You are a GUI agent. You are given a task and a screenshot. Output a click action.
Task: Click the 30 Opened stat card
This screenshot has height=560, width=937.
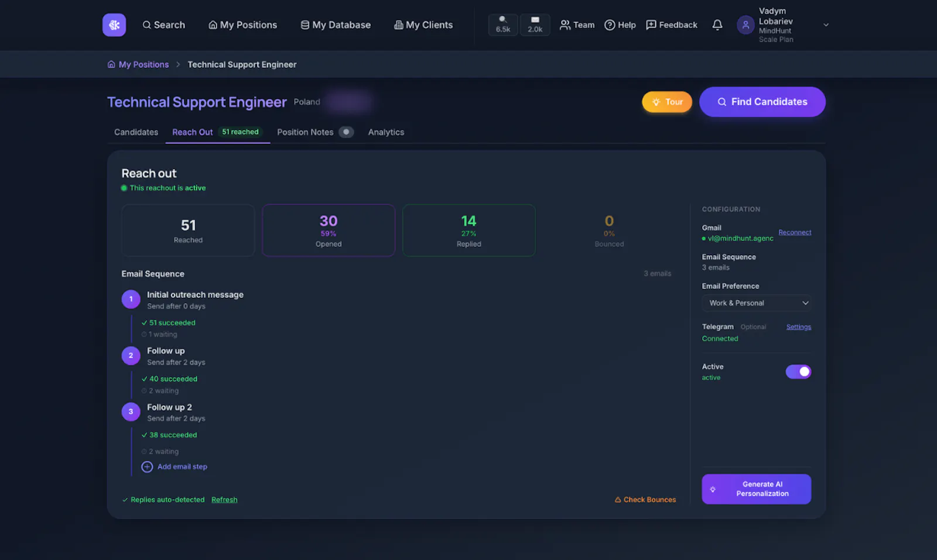tap(329, 231)
